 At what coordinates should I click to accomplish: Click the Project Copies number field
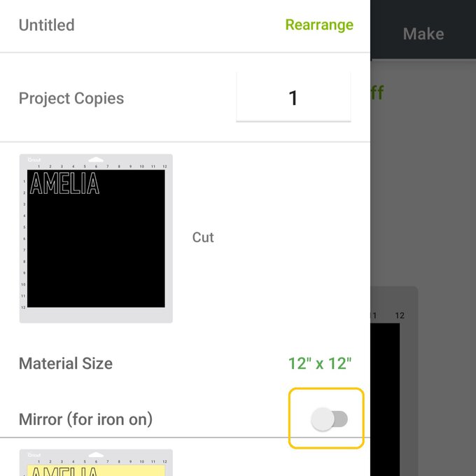pos(293,98)
